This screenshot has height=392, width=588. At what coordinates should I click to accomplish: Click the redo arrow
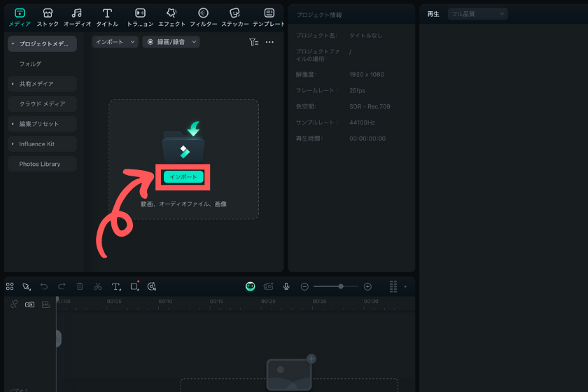pyautogui.click(x=62, y=286)
